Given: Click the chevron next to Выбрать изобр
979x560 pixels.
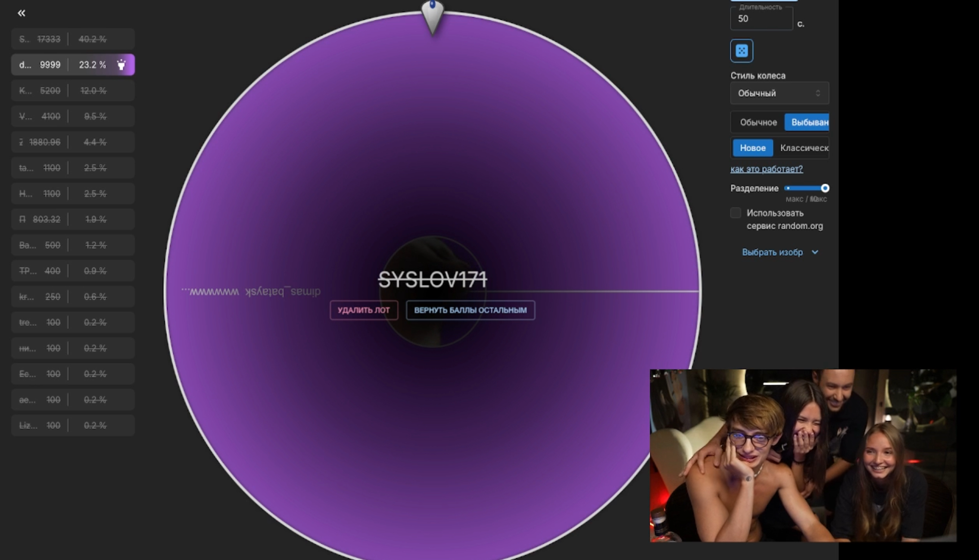Looking at the screenshot, I should [x=815, y=252].
